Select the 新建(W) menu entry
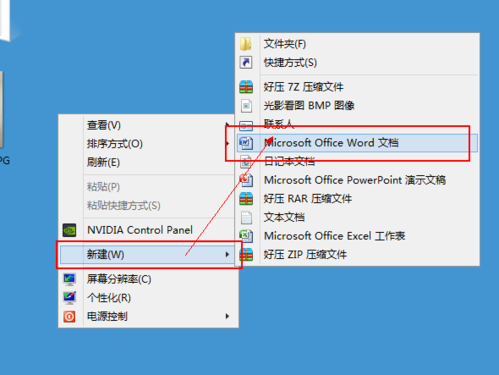The width and height of the screenshot is (499, 375). pos(147,255)
